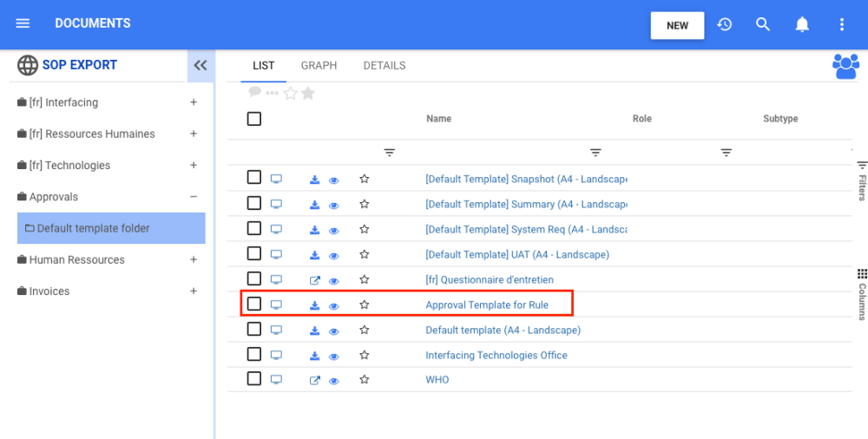Preview the Summary template with its eye icon
The height and width of the screenshot is (439, 868).
pyautogui.click(x=334, y=206)
